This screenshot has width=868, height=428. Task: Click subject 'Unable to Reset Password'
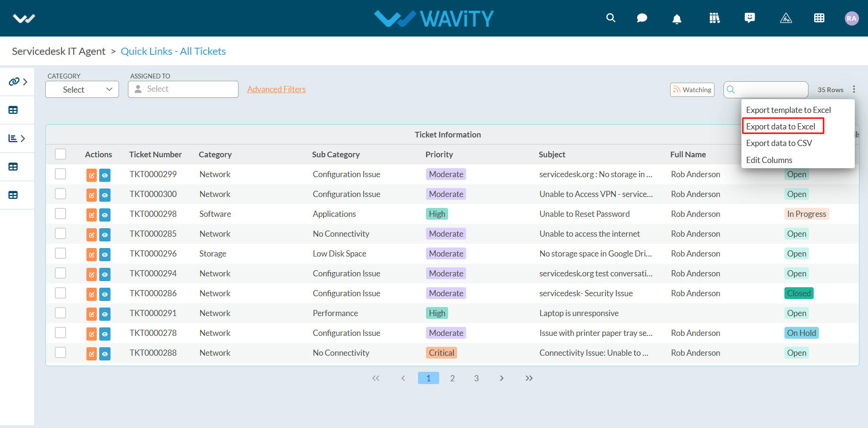tap(585, 214)
